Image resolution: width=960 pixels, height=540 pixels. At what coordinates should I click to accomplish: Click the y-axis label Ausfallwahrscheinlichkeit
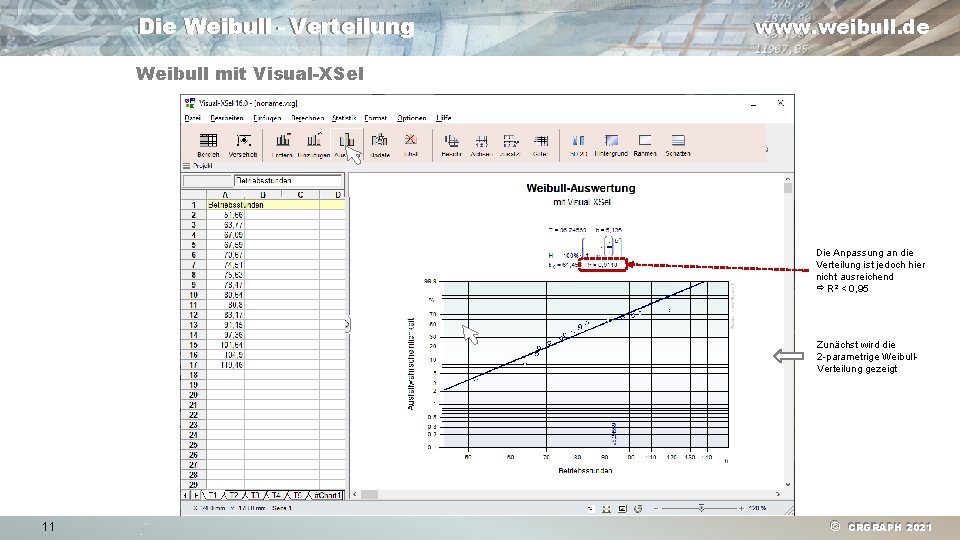point(411,364)
